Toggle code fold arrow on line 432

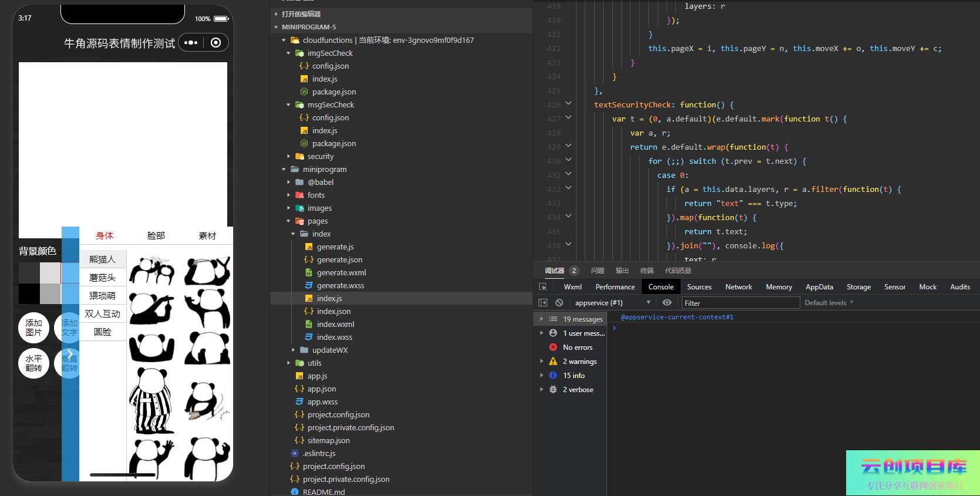click(568, 188)
